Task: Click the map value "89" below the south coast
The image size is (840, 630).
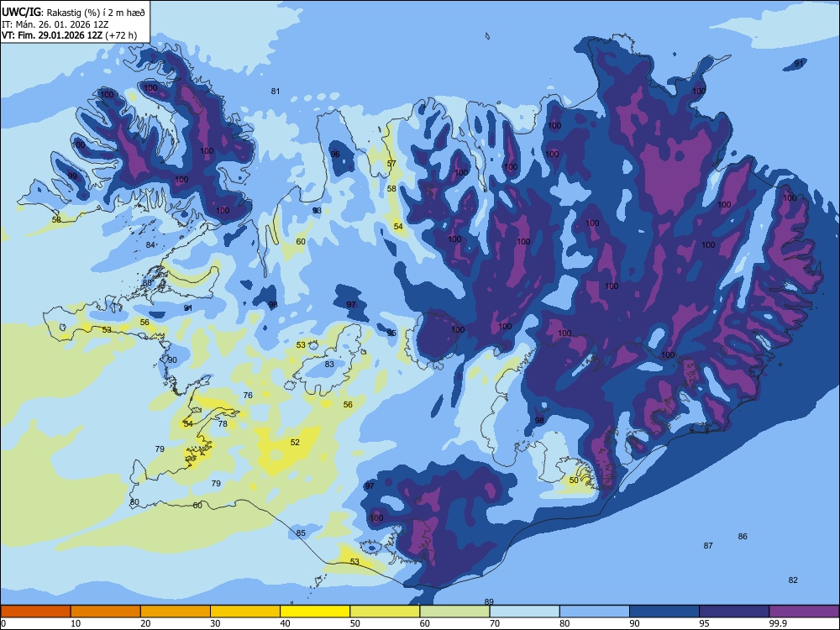Action: coord(489,601)
